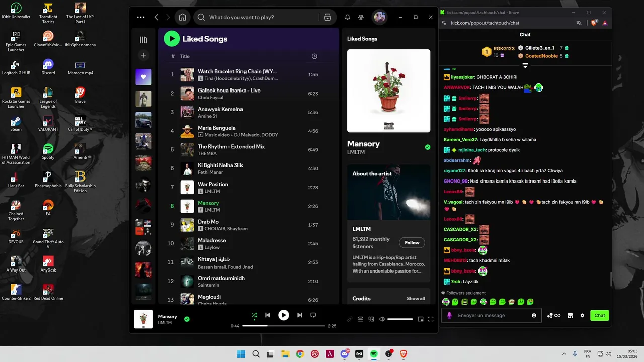This screenshot has height=362, width=644.
Task: Open the artist link 'Laylow'
Action: click(212, 247)
